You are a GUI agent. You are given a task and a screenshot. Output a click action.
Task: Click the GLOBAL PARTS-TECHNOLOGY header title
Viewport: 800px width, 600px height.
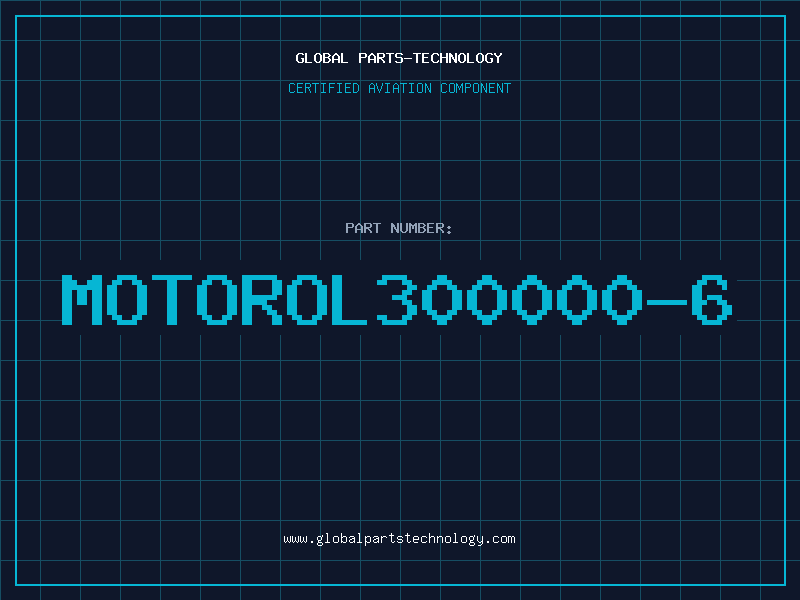click(399, 58)
